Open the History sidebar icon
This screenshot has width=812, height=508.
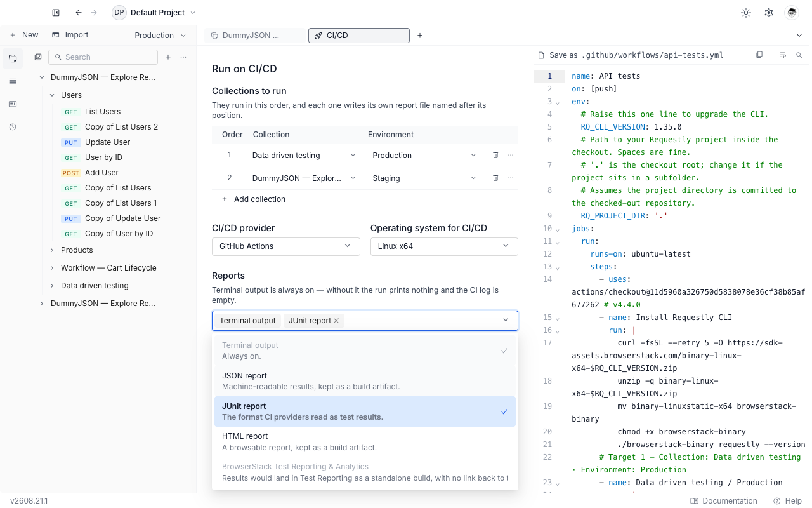tap(13, 127)
